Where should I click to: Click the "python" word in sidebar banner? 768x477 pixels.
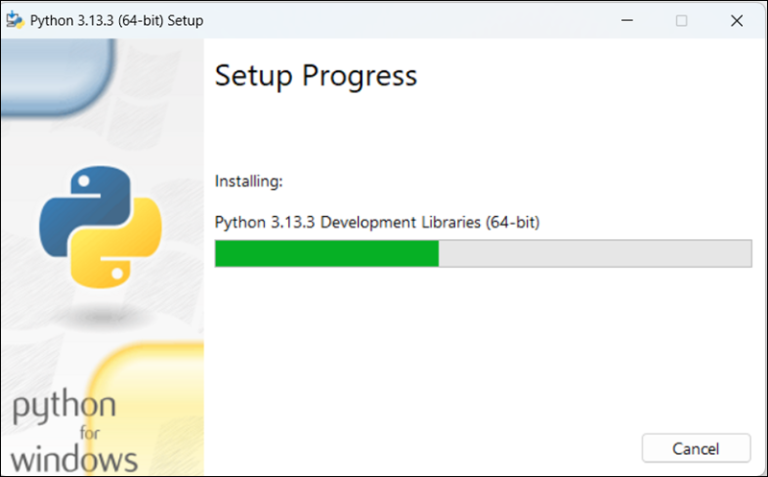point(63,408)
